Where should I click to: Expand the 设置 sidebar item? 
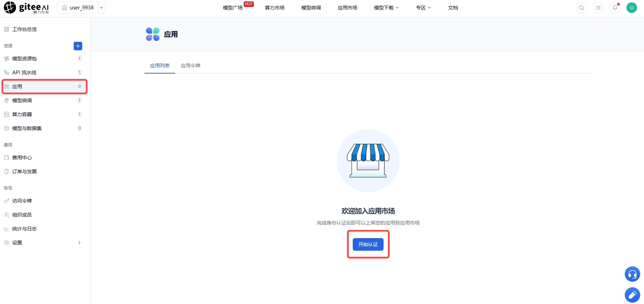pyautogui.click(x=43, y=243)
